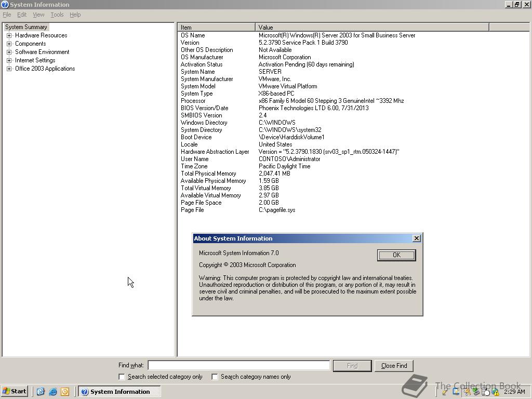Screen dimensions: 532x399
Task: Click the Find button
Action: [x=352, y=366]
